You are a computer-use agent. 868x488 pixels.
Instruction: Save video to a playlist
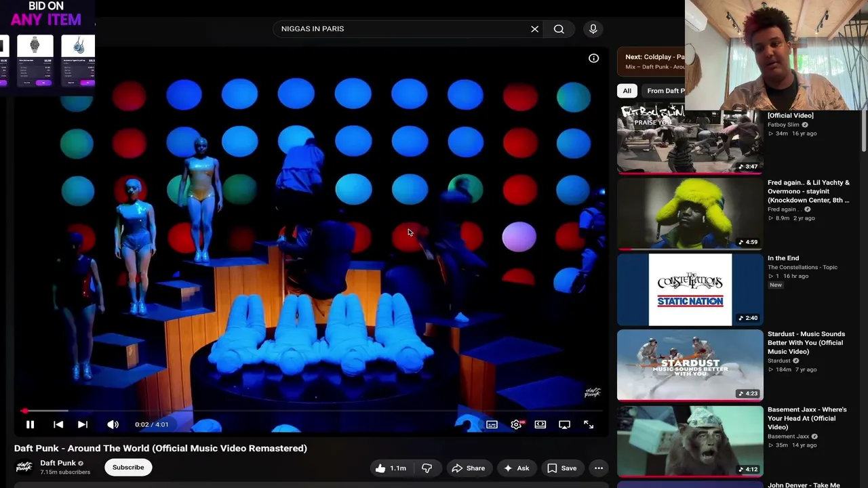pos(562,468)
